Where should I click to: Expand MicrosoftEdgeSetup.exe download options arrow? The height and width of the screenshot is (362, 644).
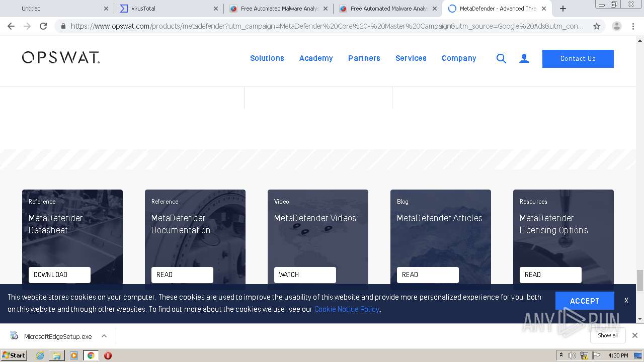click(104, 336)
